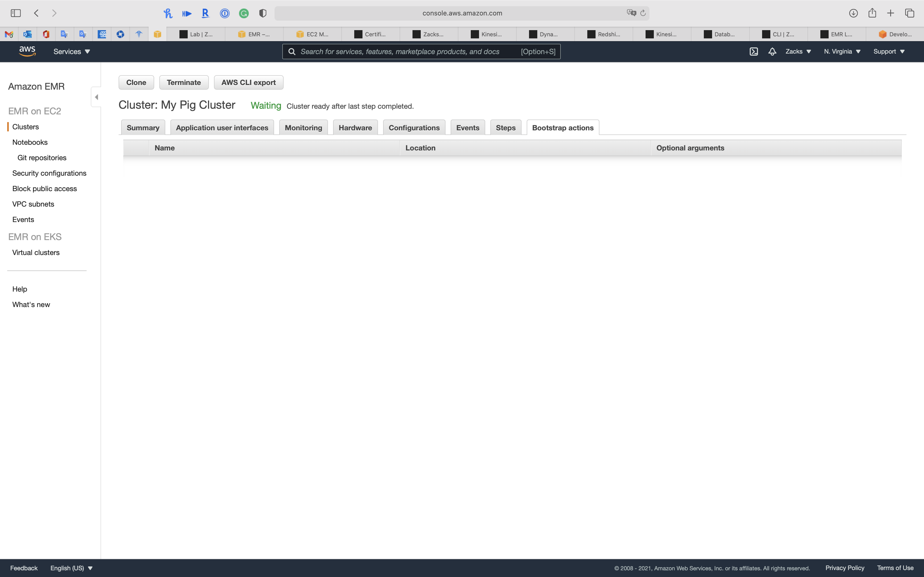Open AWS CloudShell icon in header
The width and height of the screenshot is (924, 577).
point(753,52)
